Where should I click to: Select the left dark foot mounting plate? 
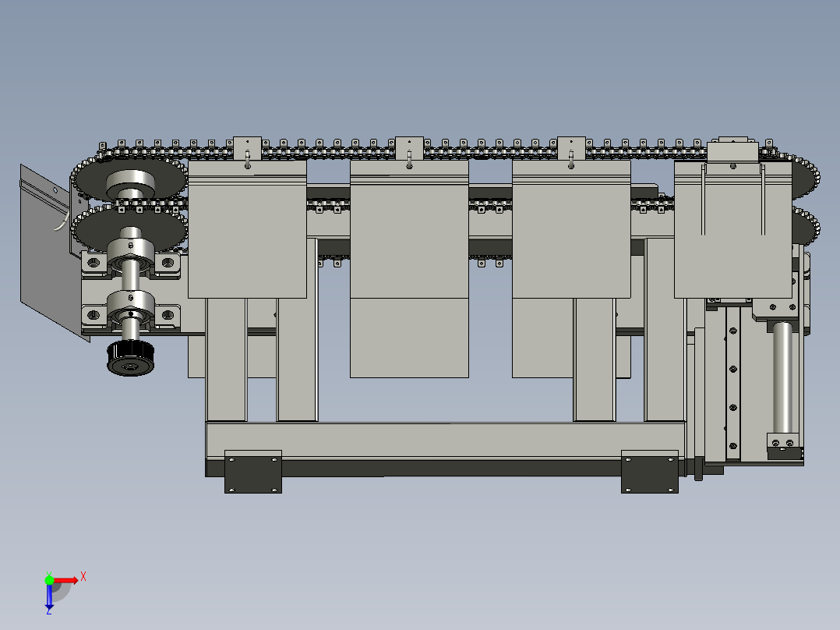coord(252,472)
